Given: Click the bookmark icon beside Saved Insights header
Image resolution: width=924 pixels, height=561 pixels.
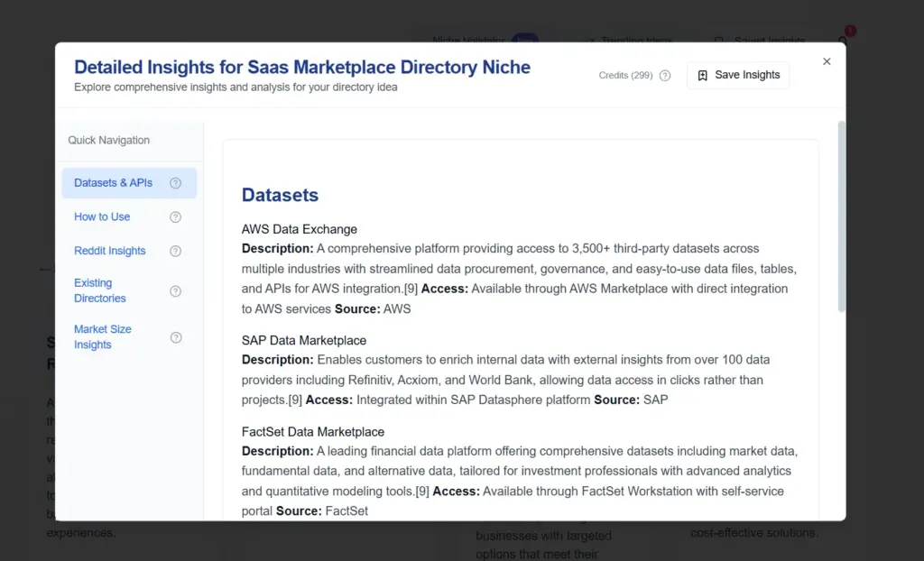Looking at the screenshot, I should tap(718, 41).
